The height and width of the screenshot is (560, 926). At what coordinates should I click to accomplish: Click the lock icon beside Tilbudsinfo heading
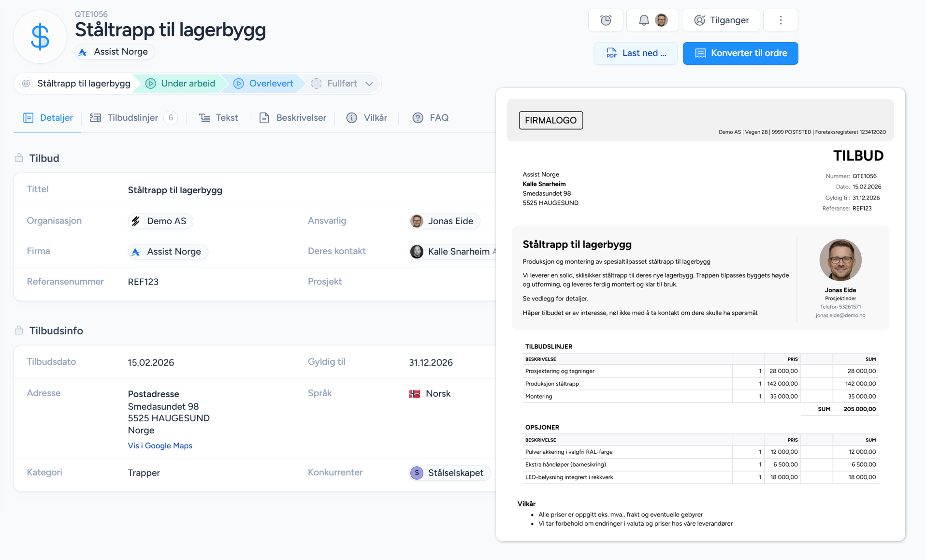pyautogui.click(x=19, y=330)
